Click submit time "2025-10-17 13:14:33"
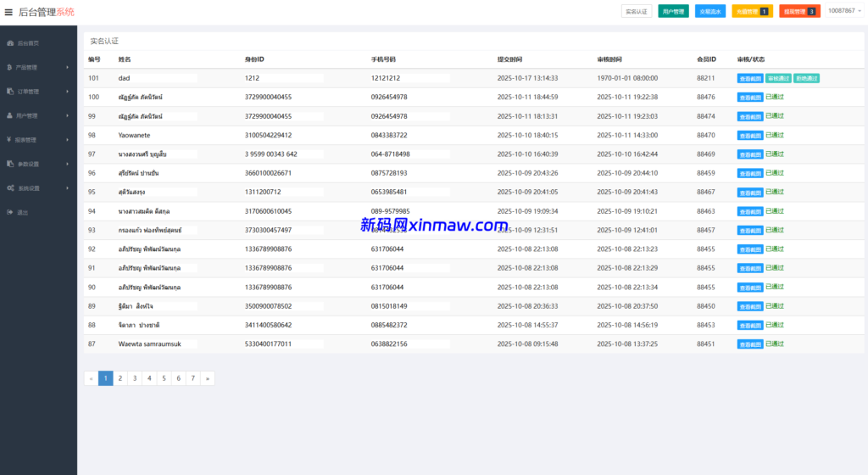The width and height of the screenshot is (868, 475). click(x=527, y=78)
